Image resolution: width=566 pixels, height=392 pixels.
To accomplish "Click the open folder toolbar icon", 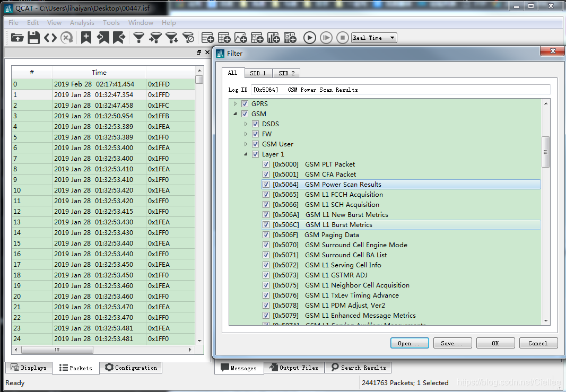I will tap(17, 38).
